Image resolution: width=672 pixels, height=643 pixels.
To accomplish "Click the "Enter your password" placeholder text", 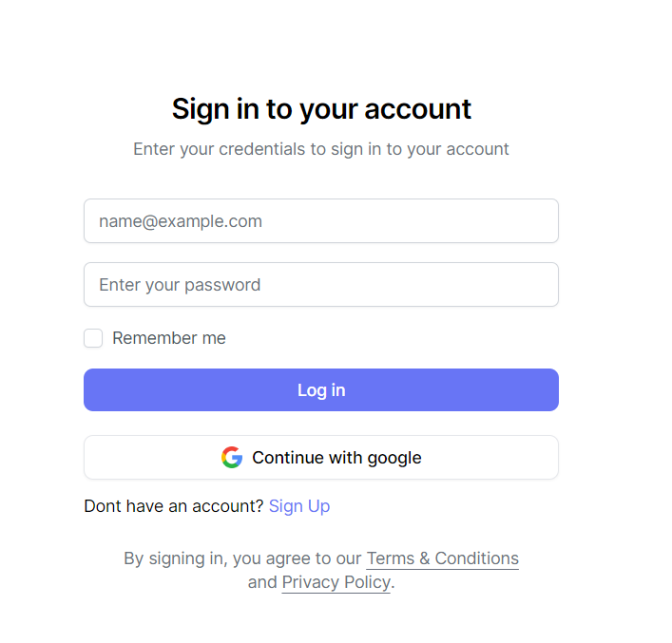I will pos(180,285).
